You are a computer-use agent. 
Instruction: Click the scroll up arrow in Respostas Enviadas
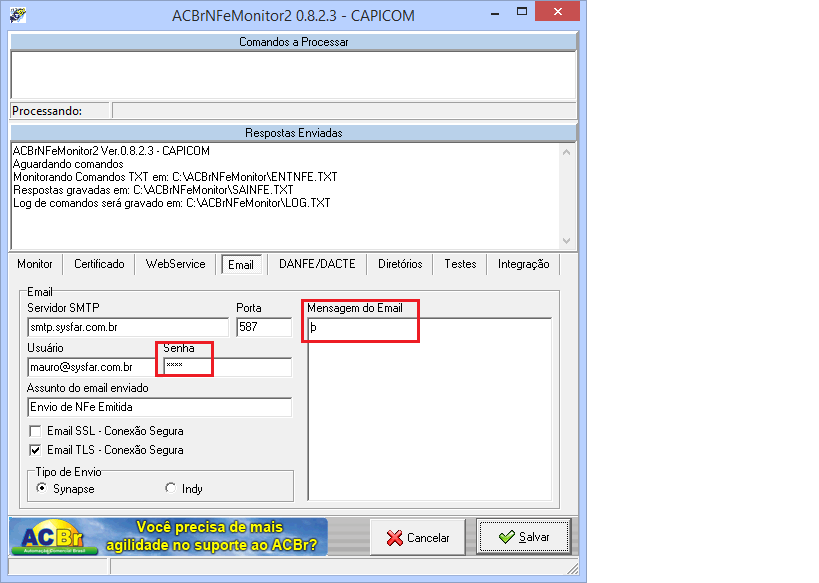point(566,152)
